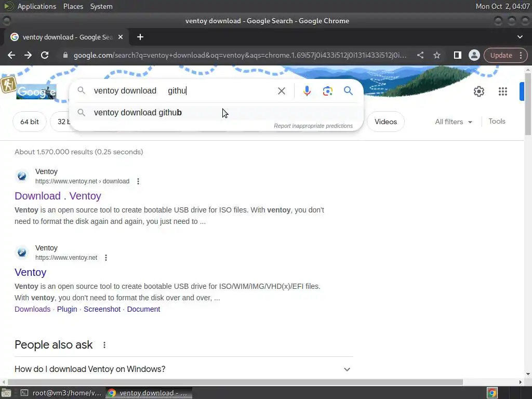Open the Google apps grid
The image size is (532, 399).
502,91
